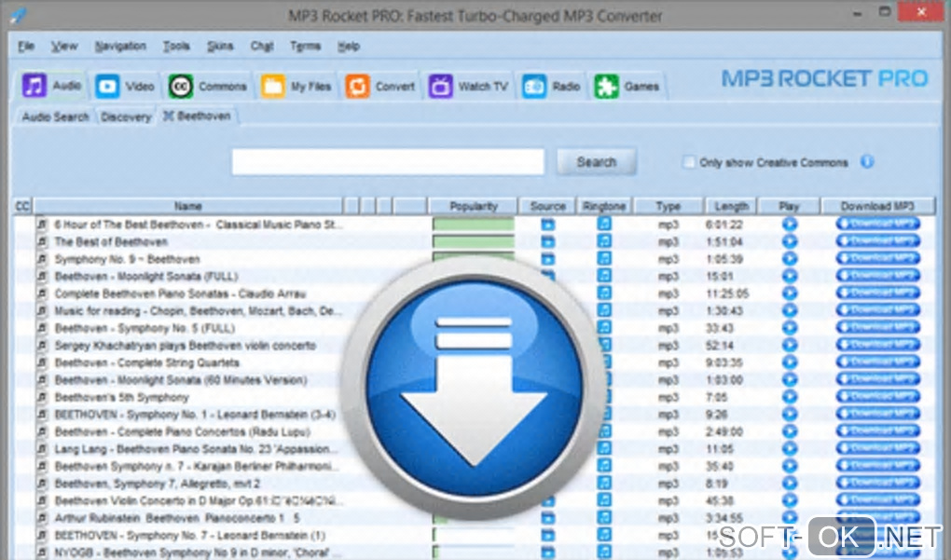Open source of The Best of Beethoven

(547, 241)
